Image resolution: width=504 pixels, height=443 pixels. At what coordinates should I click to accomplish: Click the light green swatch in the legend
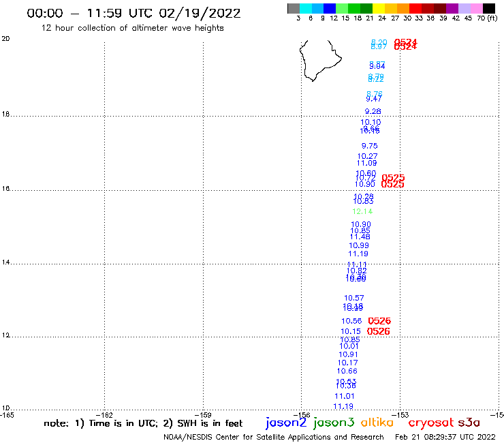point(343,8)
